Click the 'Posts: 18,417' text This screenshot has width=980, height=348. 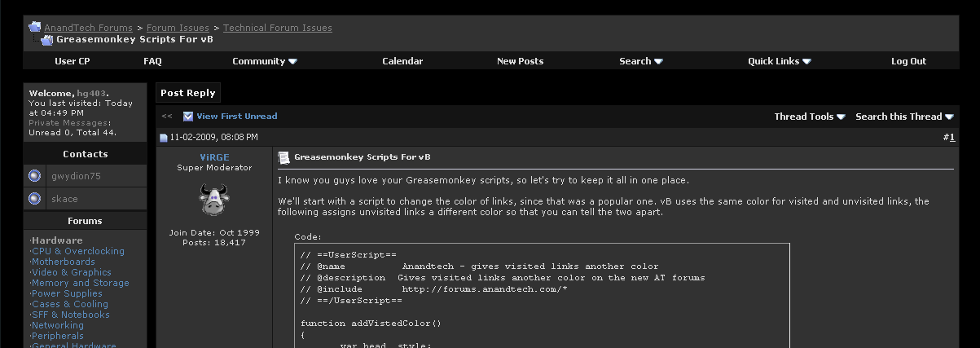(x=214, y=243)
